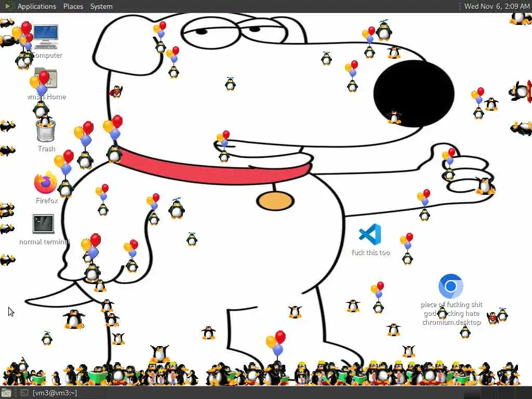Click the MATE logo next to Applications

coord(9,6)
